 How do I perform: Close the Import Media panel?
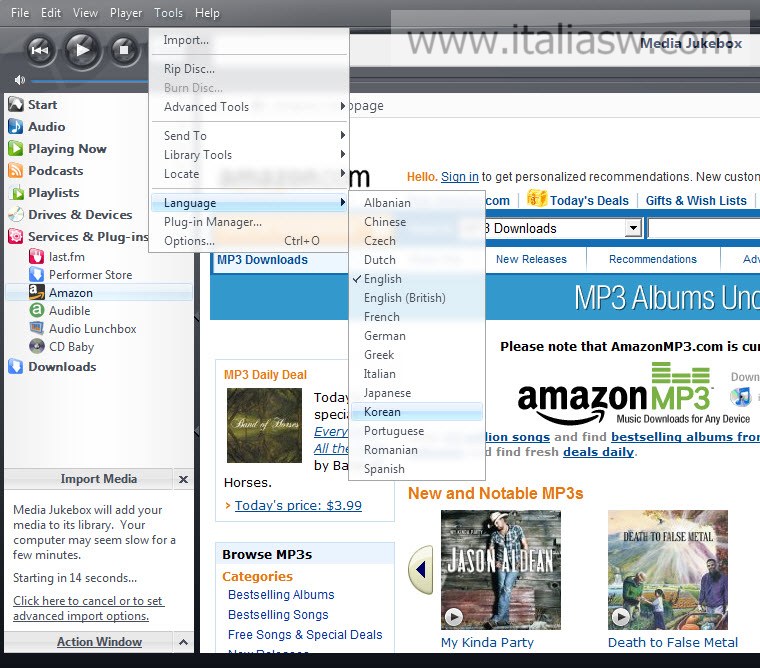point(183,480)
